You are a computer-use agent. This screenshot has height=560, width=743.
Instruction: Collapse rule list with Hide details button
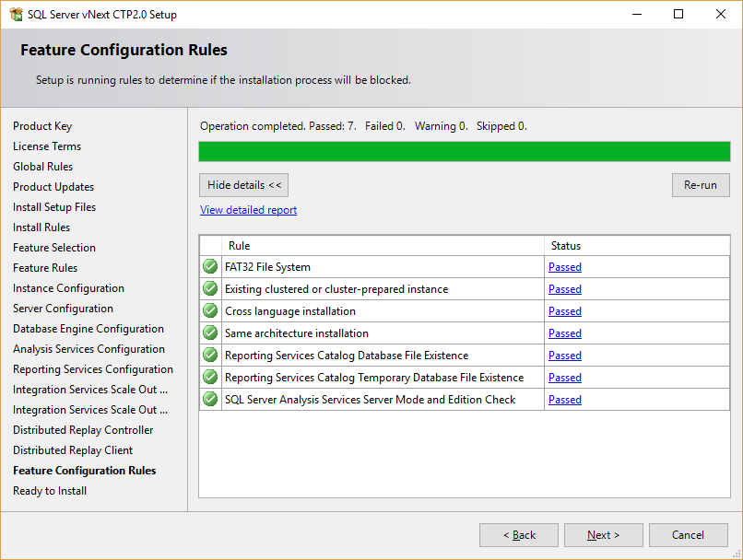[x=243, y=185]
